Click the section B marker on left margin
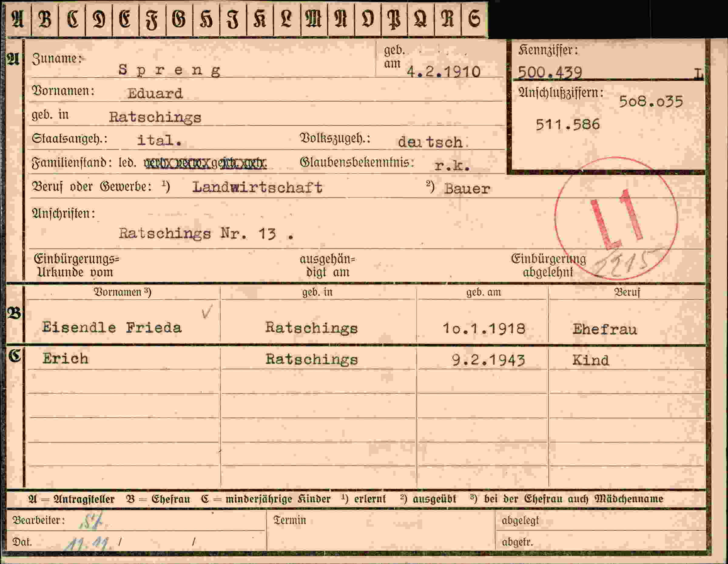This screenshot has height=564, width=728. 14,313
